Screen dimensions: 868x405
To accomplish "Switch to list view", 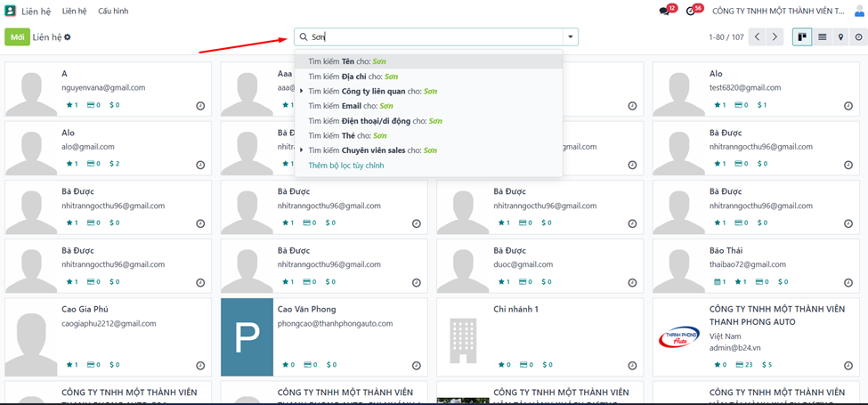I will (x=822, y=37).
